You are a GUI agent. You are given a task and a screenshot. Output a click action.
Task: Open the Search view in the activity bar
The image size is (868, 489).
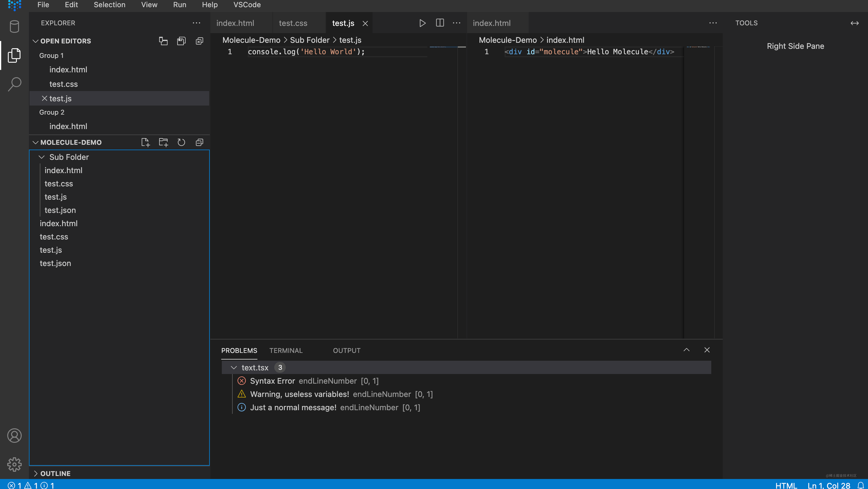14,84
